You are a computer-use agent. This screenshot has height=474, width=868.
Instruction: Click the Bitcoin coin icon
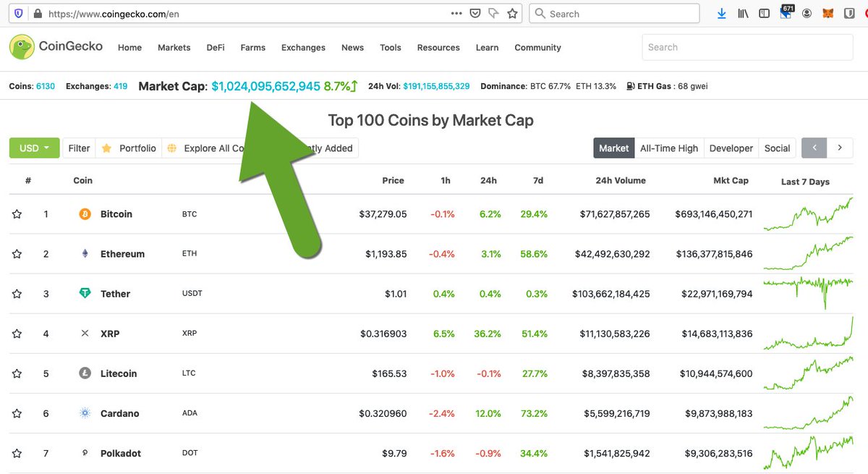[x=85, y=214]
